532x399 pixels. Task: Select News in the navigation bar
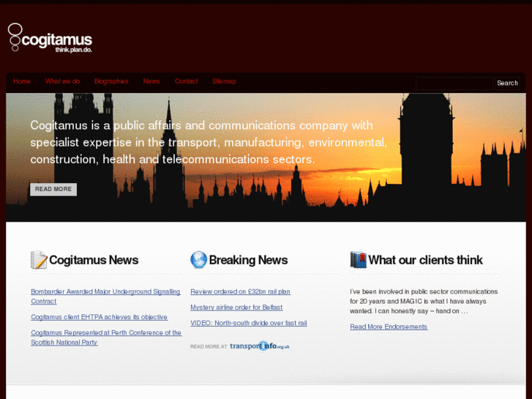tap(151, 81)
